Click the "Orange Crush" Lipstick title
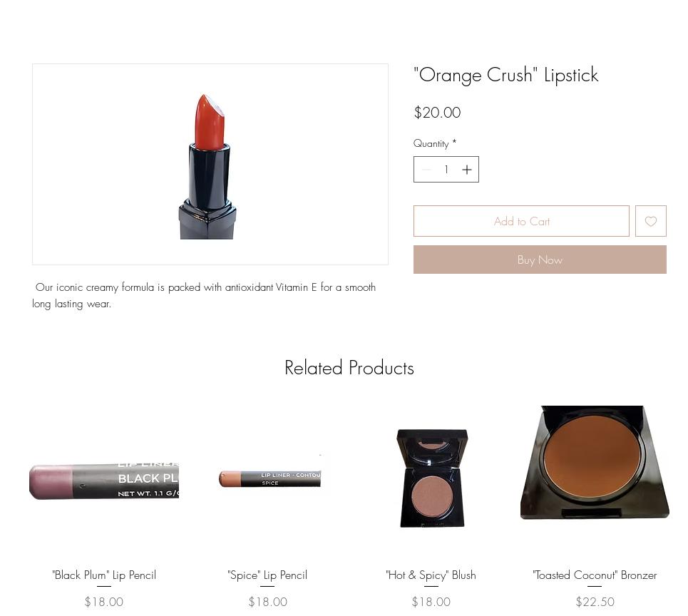688x616 pixels. (506, 75)
